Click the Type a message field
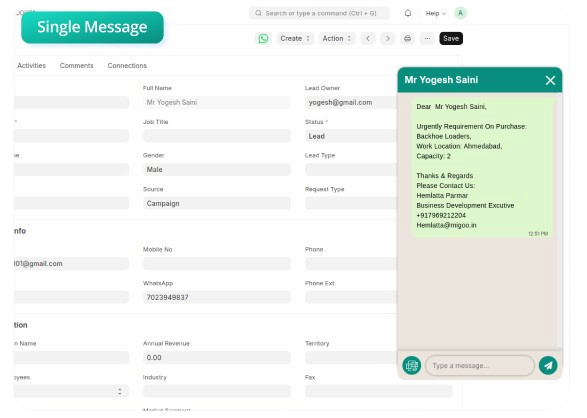 (480, 366)
